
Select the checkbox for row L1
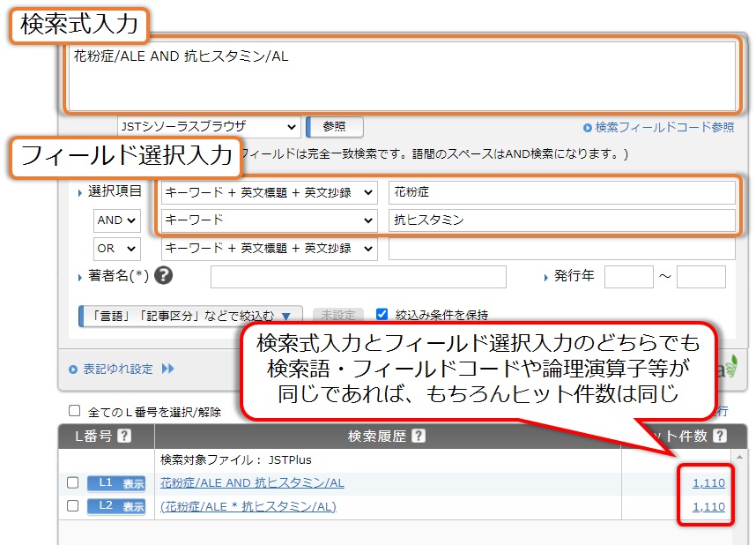(x=73, y=483)
